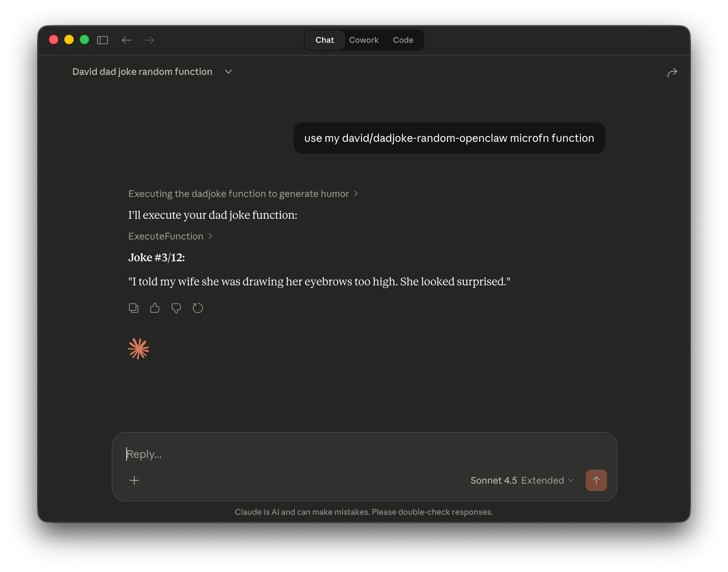Give a thumbs down to the joke
Viewport: 728px width, 572px height.
(176, 308)
